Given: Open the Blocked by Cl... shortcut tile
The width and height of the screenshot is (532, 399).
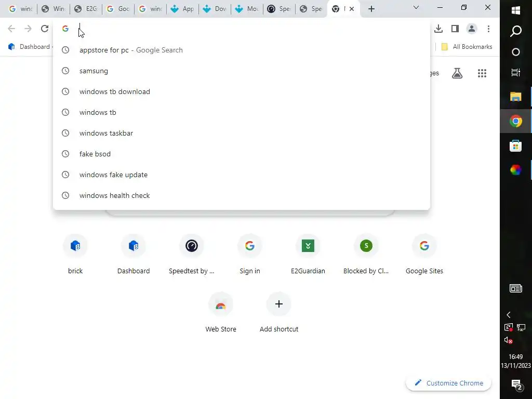Looking at the screenshot, I should [x=366, y=254].
